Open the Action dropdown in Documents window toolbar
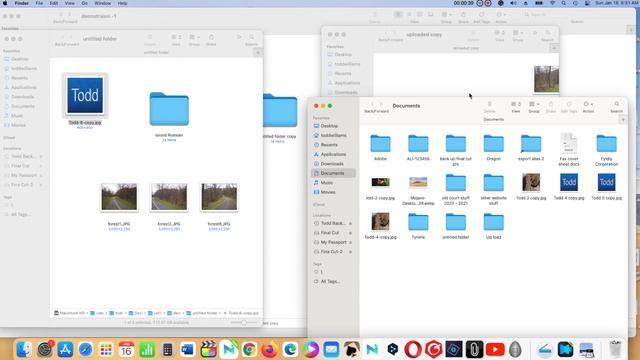Image resolution: width=640 pixels, height=360 pixels. tap(588, 104)
